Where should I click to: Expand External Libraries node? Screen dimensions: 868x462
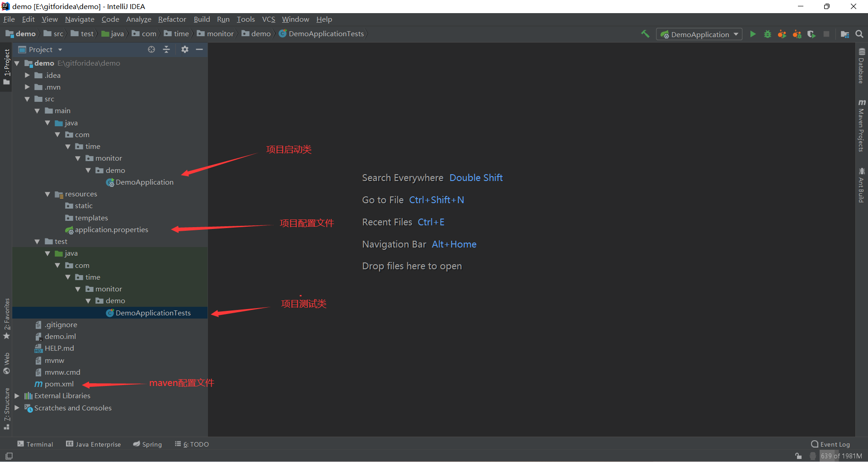click(x=17, y=396)
